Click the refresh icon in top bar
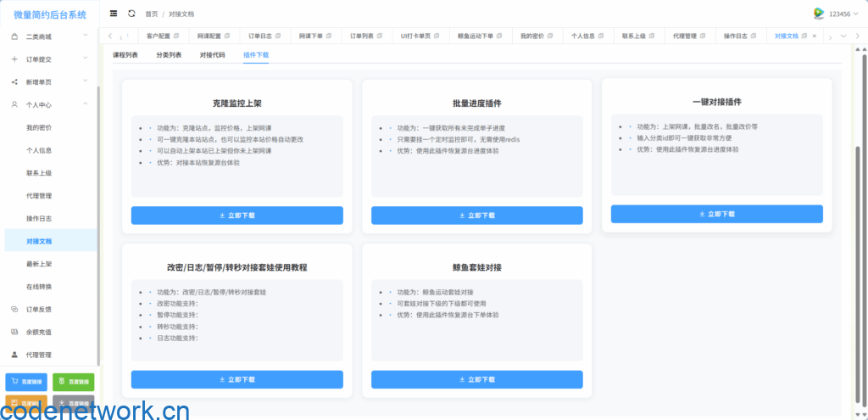This screenshot has height=420, width=868. pos(131,14)
